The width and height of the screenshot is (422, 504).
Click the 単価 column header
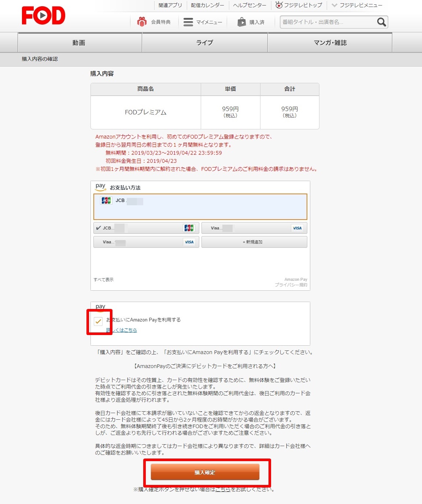click(x=230, y=89)
